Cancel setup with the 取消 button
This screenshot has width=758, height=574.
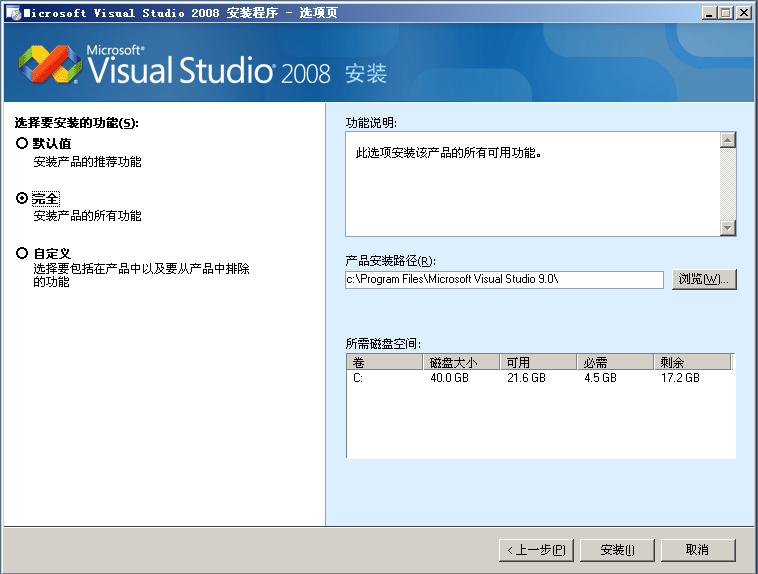(698, 550)
